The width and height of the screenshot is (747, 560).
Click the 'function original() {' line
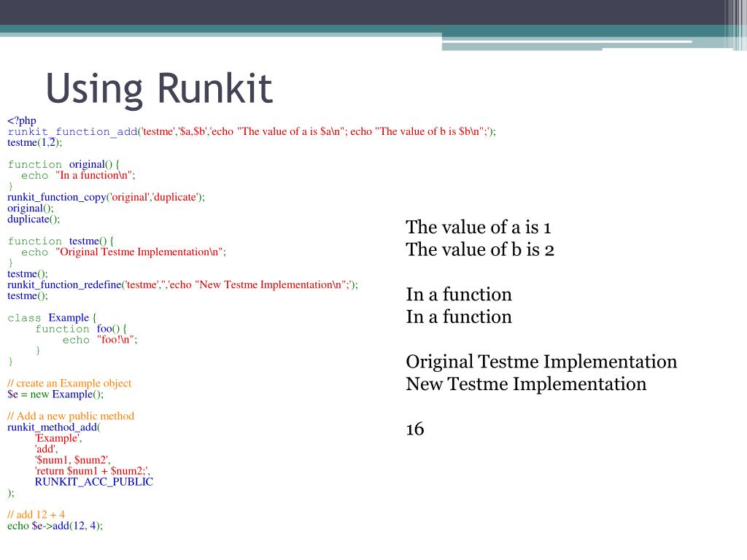pyautogui.click(x=63, y=164)
